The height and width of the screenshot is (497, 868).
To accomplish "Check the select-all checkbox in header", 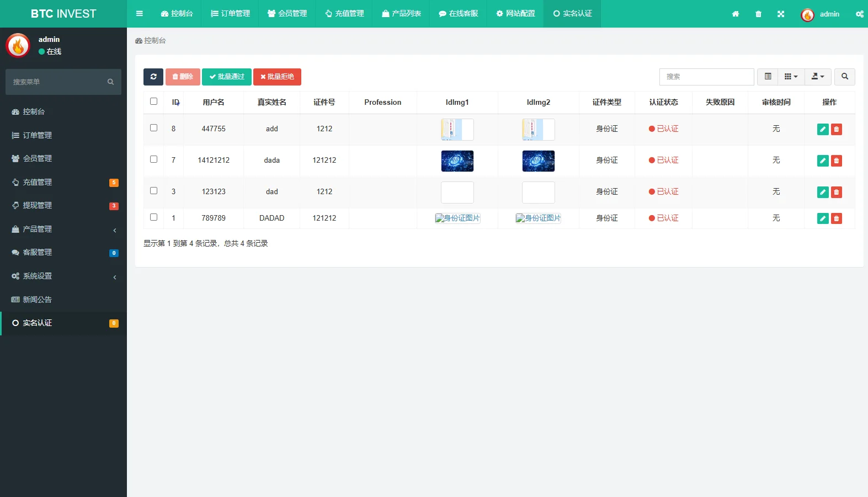I will coord(153,101).
